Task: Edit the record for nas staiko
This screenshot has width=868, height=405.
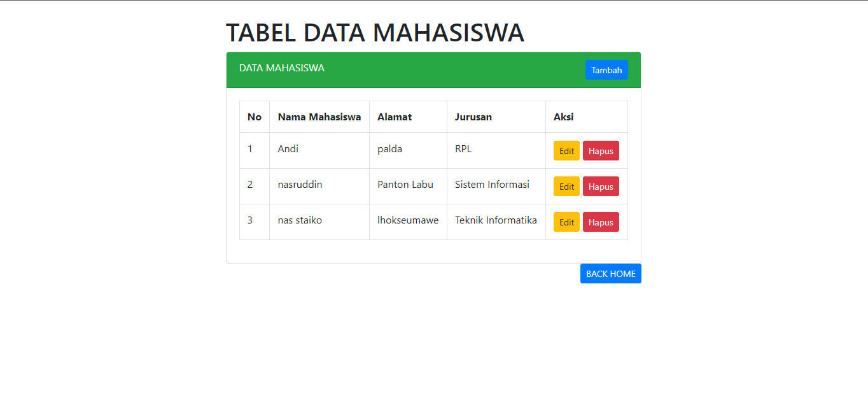Action: point(566,222)
